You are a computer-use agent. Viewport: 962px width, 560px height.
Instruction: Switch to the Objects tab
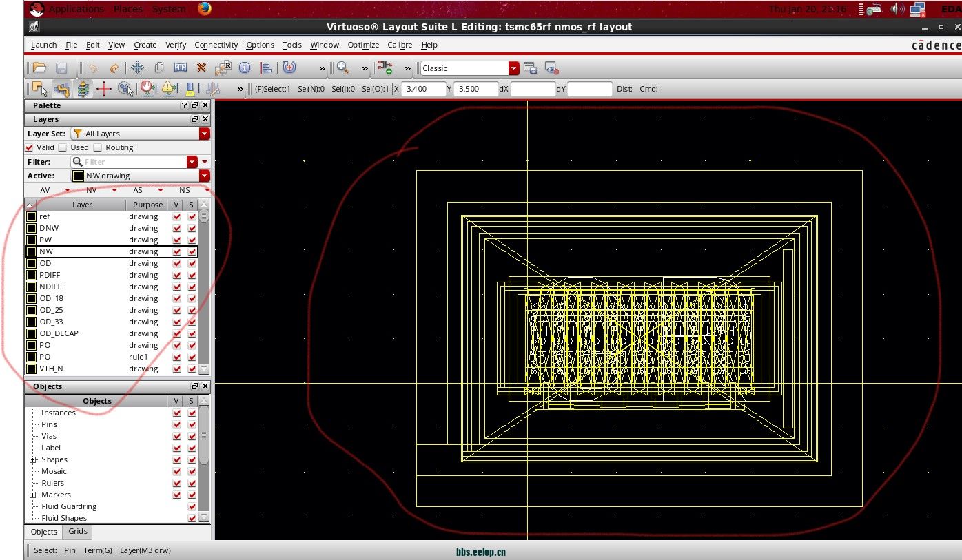pos(44,532)
